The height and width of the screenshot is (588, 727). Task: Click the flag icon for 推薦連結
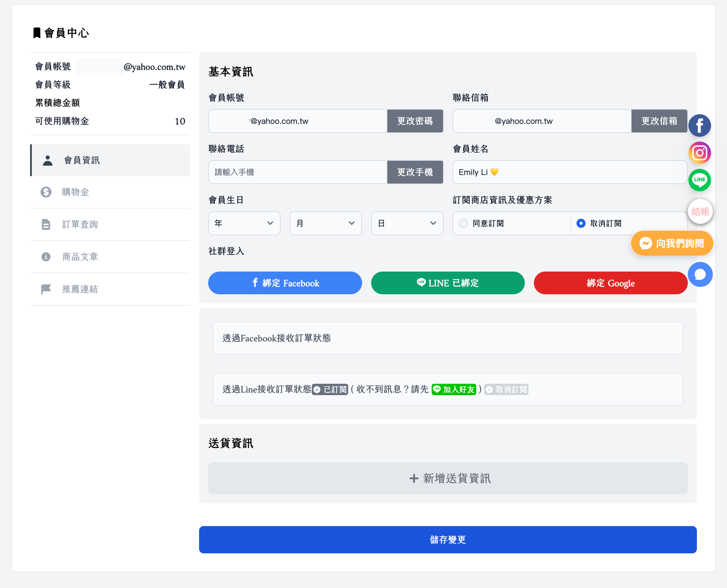tap(46, 289)
